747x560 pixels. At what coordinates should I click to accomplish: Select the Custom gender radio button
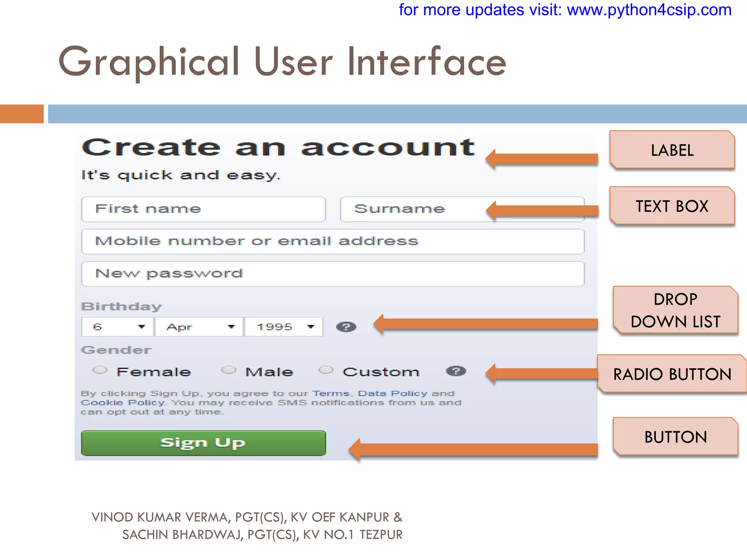click(x=326, y=370)
